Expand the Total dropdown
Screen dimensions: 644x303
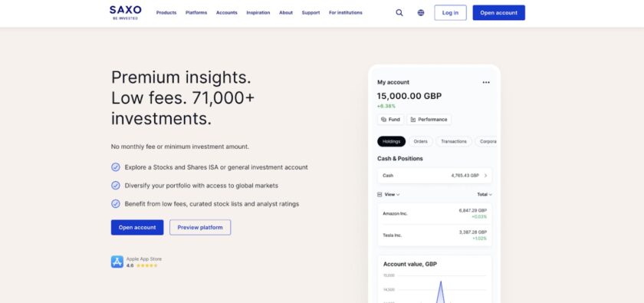click(x=485, y=195)
